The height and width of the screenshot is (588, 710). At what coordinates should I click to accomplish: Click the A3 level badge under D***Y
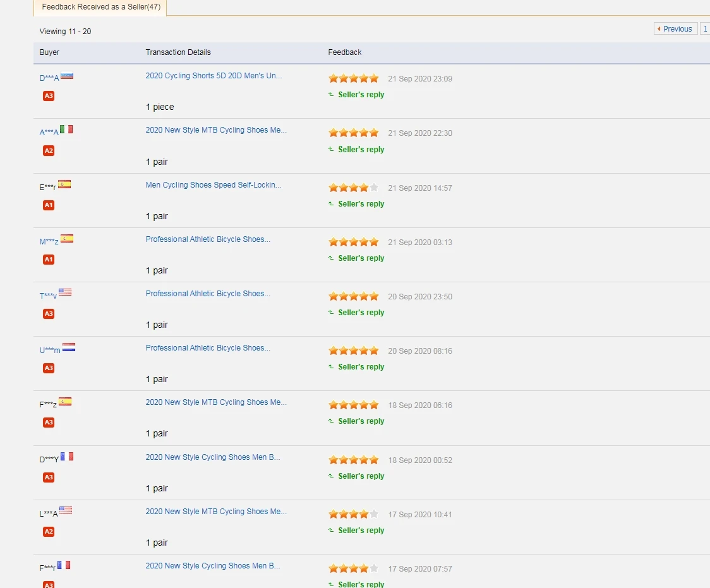[49, 477]
